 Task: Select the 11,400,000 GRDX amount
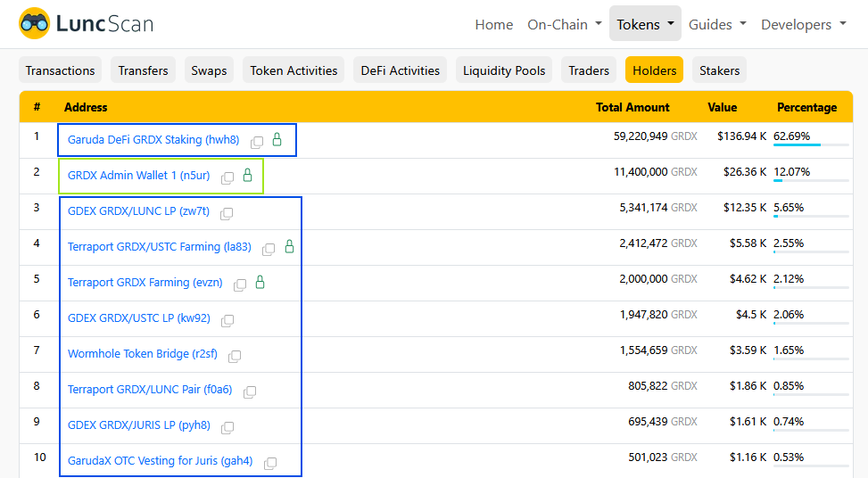(x=656, y=172)
